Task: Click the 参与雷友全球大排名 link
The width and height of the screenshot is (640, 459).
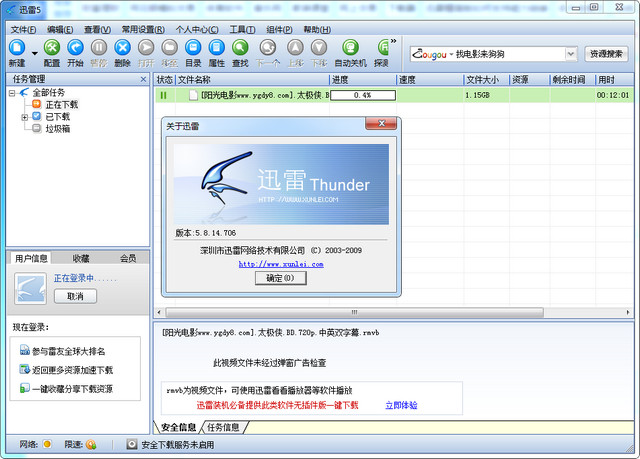Action: click(x=68, y=351)
